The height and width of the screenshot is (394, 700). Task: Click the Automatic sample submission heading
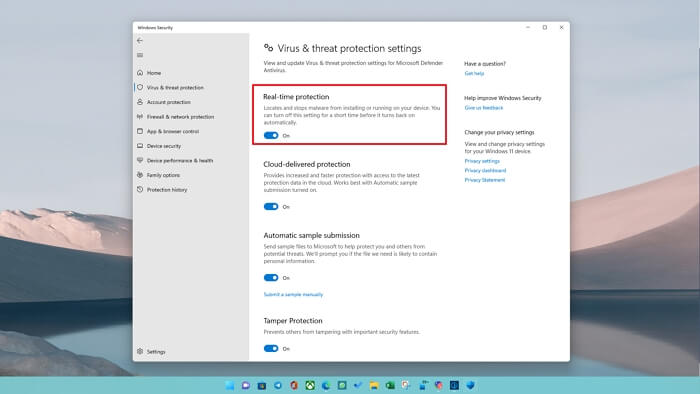[x=312, y=235]
